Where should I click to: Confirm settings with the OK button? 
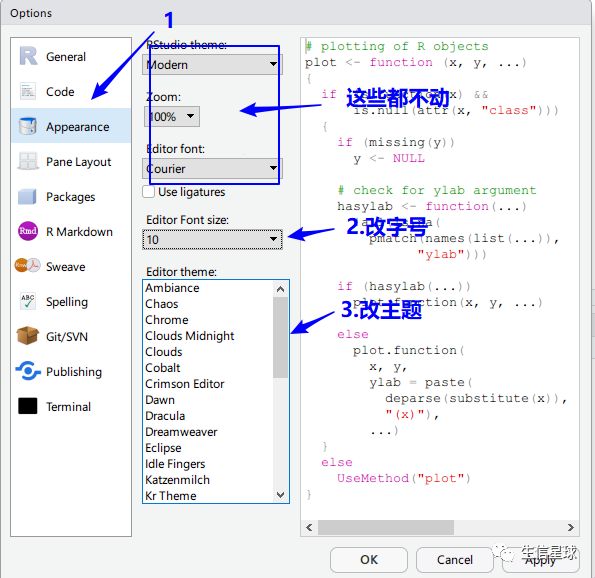click(x=369, y=559)
